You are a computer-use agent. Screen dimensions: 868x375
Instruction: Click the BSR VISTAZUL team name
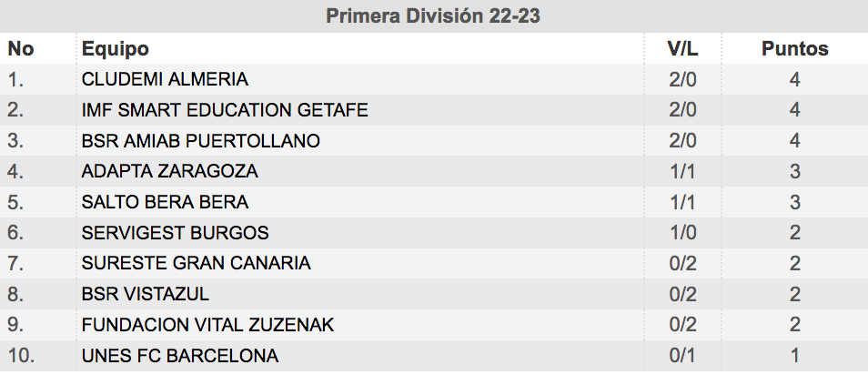pos(145,294)
